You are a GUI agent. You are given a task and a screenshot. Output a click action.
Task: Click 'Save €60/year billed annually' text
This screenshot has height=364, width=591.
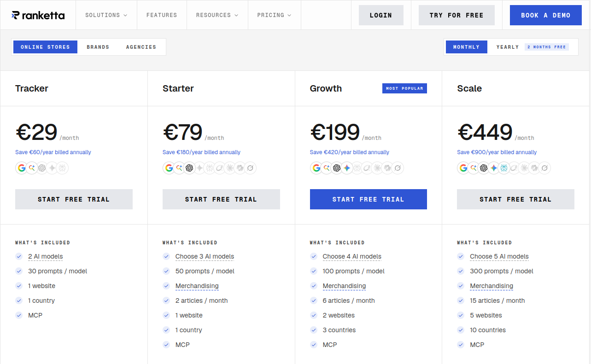tap(53, 152)
